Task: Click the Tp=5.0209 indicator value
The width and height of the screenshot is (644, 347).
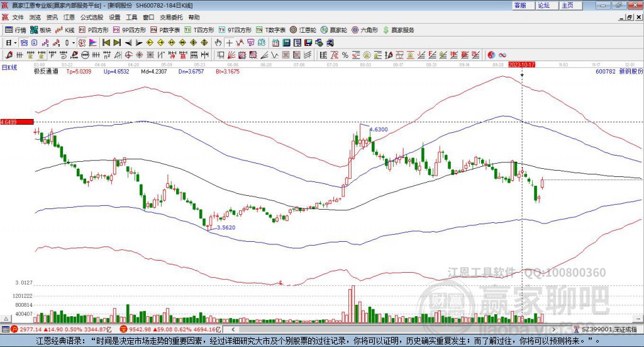Action: click(x=79, y=72)
